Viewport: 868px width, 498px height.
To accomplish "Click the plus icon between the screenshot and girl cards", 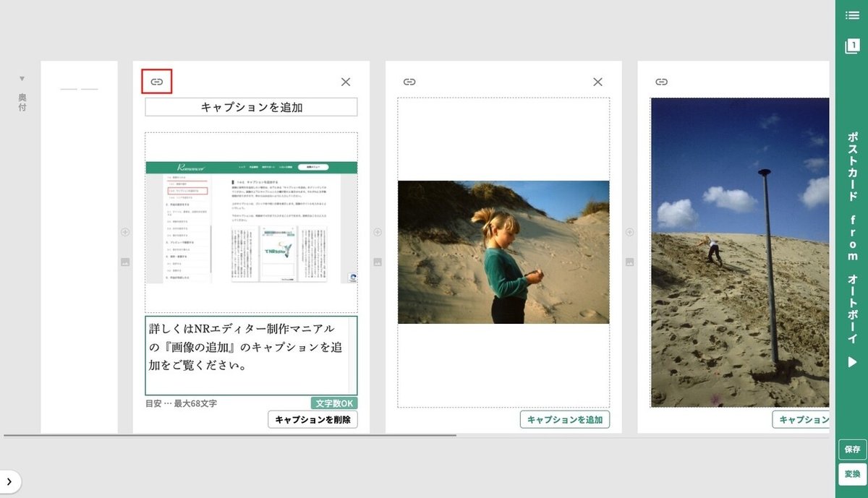I will coord(378,232).
